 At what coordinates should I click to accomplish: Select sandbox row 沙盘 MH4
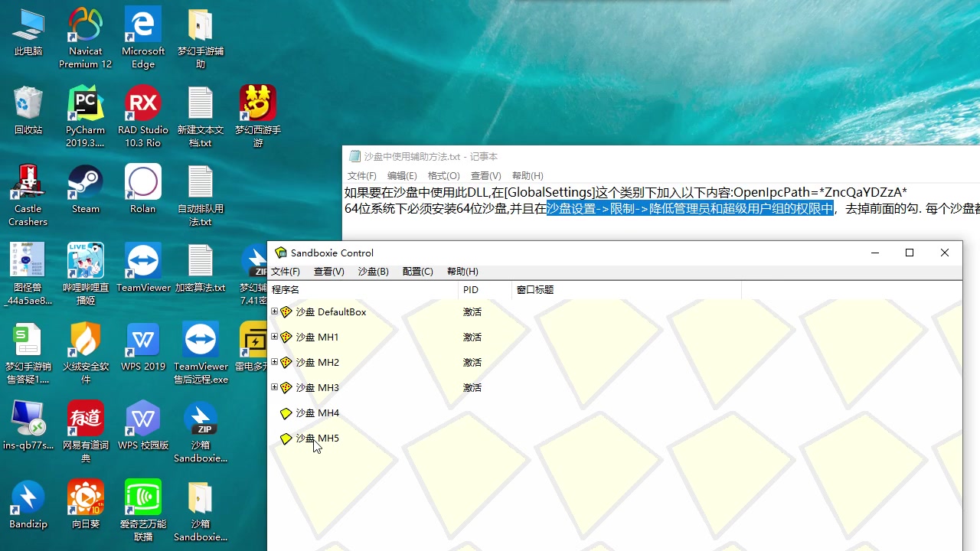coord(317,413)
